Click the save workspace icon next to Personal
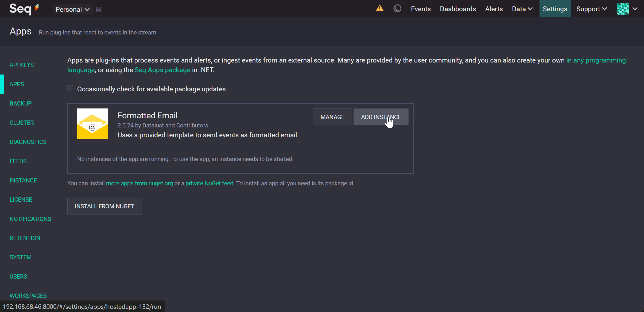 tap(99, 10)
